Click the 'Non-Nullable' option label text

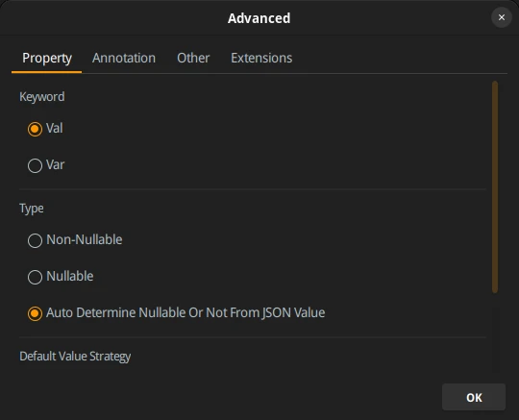(x=85, y=239)
